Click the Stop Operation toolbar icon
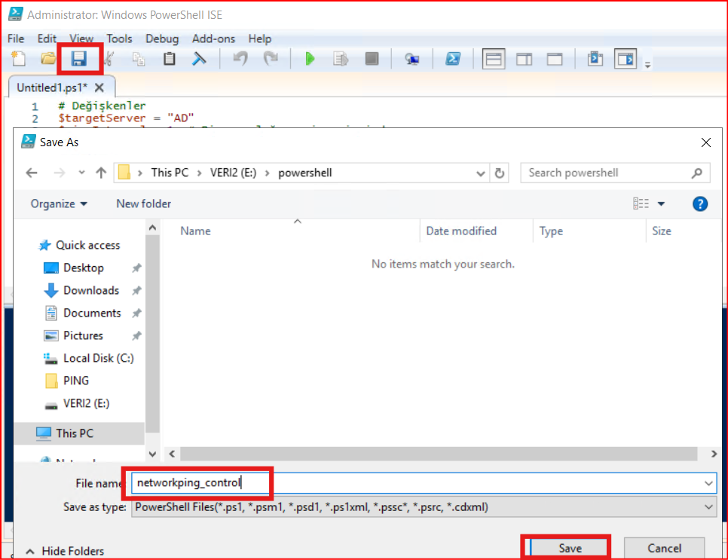 point(372,59)
